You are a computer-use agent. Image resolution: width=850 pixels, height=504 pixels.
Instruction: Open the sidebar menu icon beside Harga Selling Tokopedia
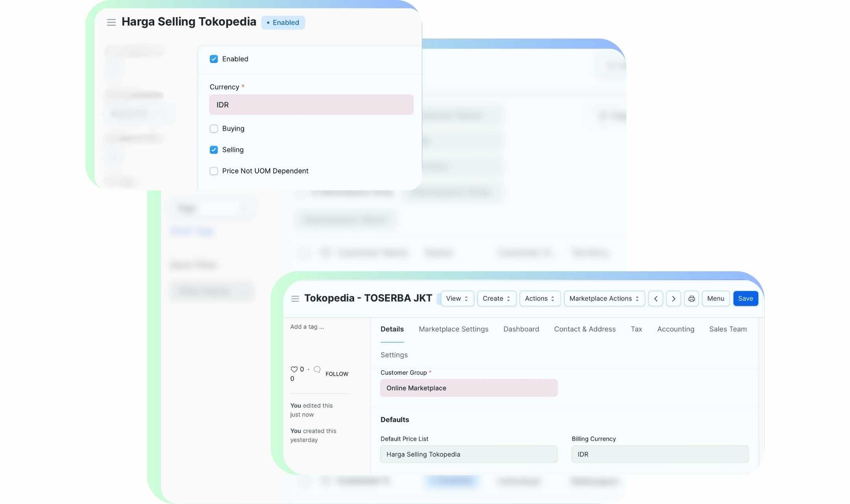pos(111,22)
